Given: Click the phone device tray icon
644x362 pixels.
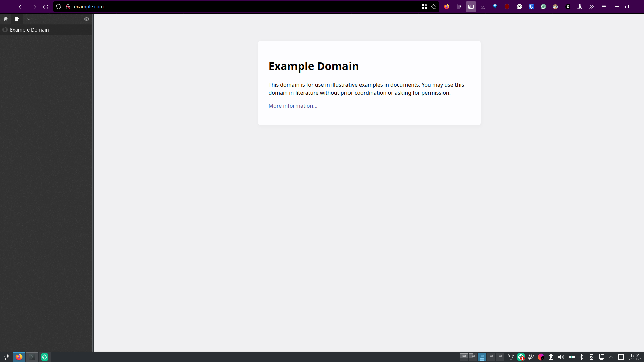Looking at the screenshot, I should tap(591, 357).
